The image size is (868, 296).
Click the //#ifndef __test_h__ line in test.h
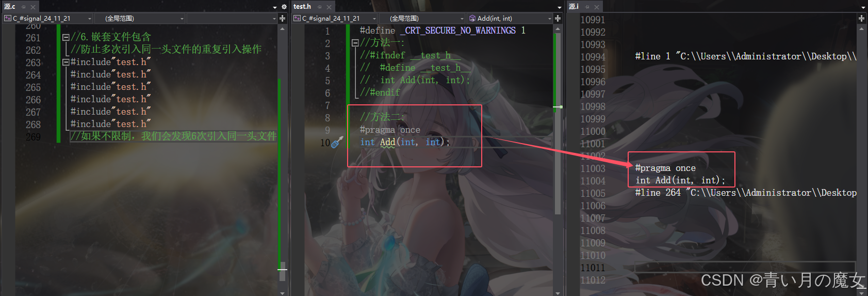tap(411, 55)
